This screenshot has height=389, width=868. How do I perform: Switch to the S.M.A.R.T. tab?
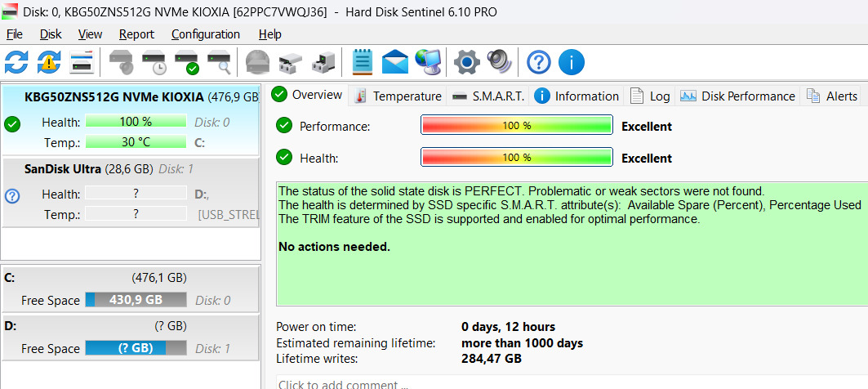[x=488, y=96]
